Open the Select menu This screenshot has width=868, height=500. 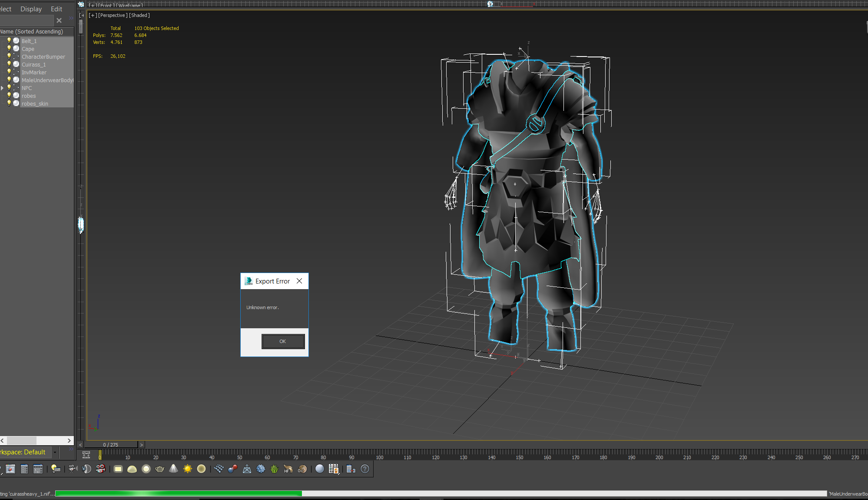(x=6, y=9)
